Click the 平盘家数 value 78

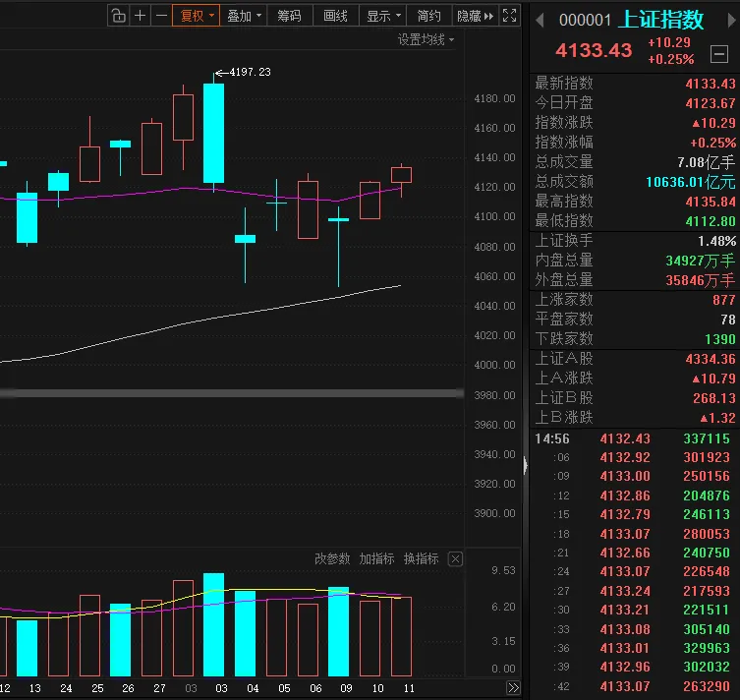728,320
